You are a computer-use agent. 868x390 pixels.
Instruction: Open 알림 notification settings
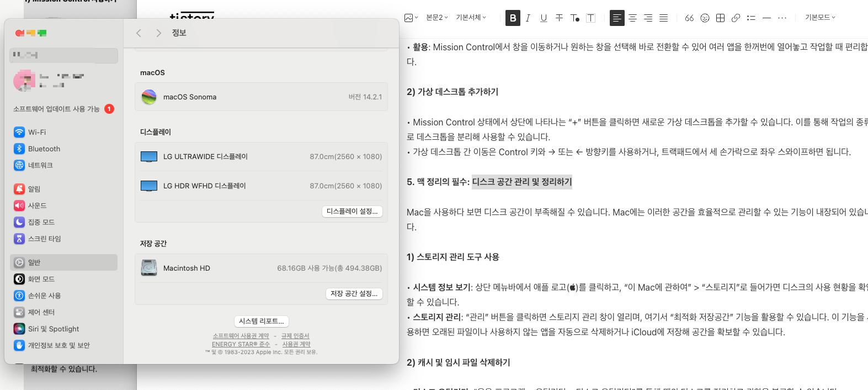(63, 189)
